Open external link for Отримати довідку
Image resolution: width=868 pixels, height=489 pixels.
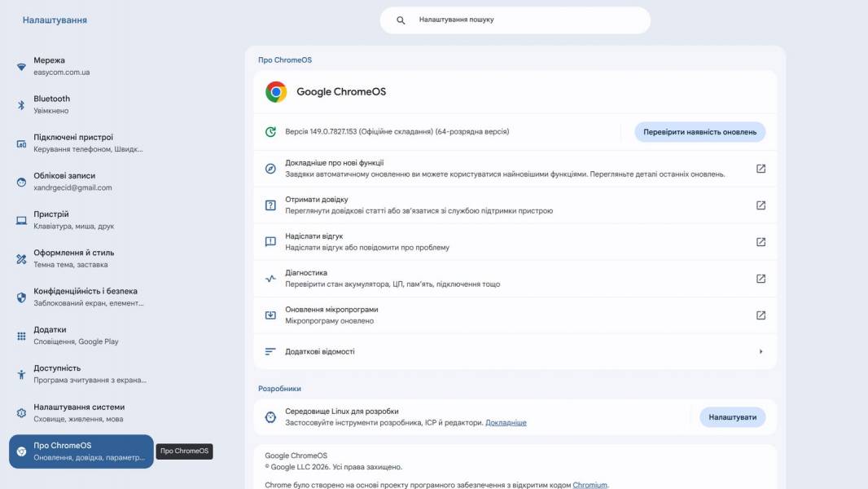click(761, 205)
